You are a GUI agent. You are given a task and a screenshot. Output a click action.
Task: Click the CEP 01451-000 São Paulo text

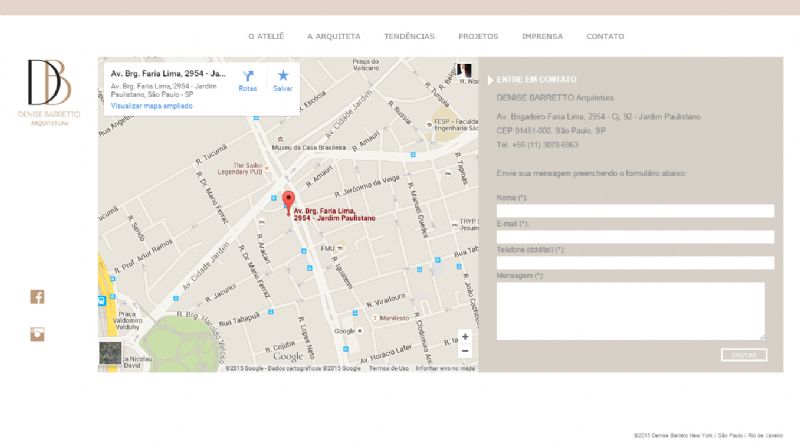(551, 131)
